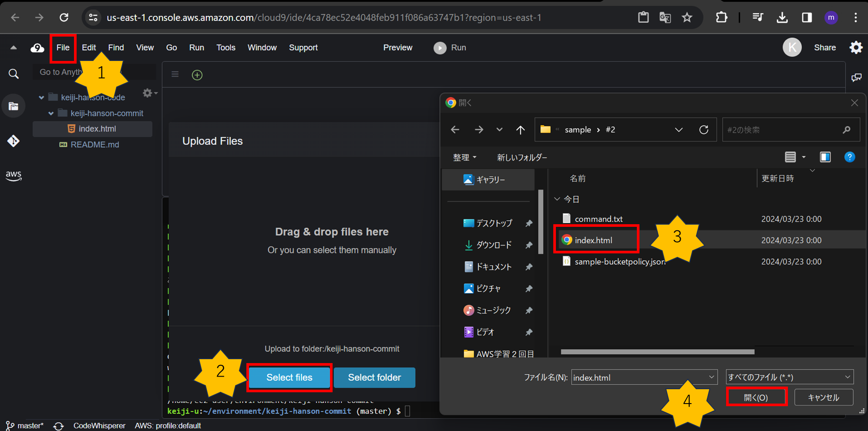Change the file dialog view layout icon
Viewport: 868px width, 431px height.
(x=791, y=157)
